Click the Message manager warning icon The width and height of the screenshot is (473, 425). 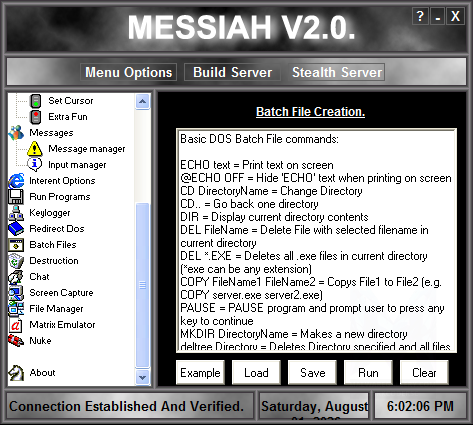[35, 149]
